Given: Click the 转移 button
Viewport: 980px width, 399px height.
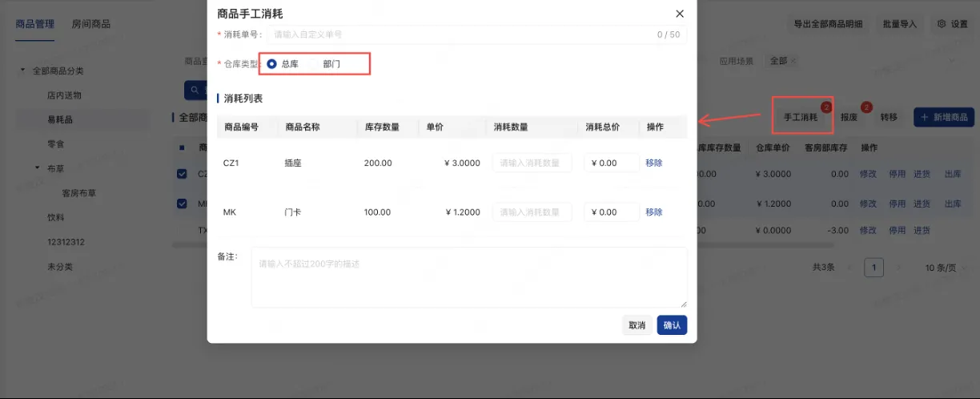Looking at the screenshot, I should pos(889,117).
